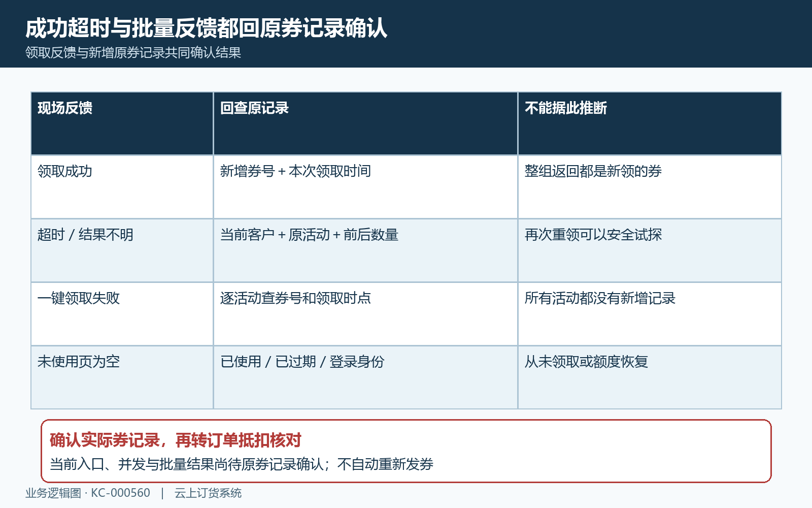Click the cell 整组返回都是新领的券
The width and height of the screenshot is (812, 508).
pos(650,187)
